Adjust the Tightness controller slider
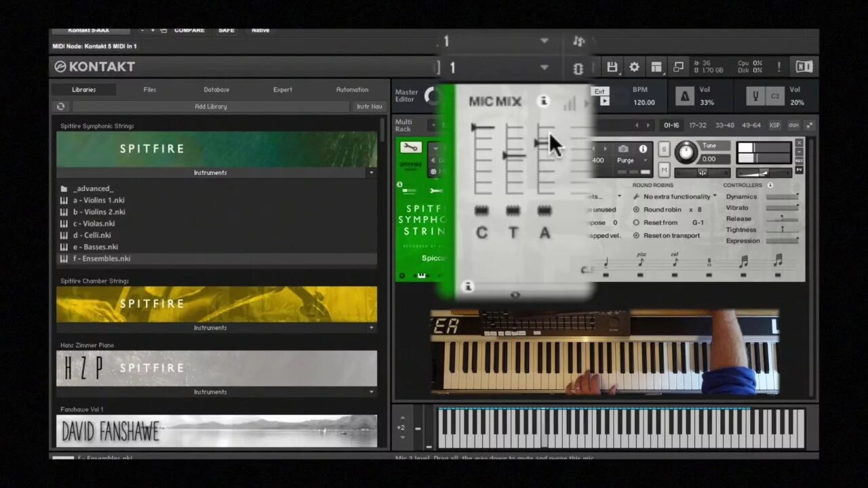The height and width of the screenshot is (488, 868). 782,230
